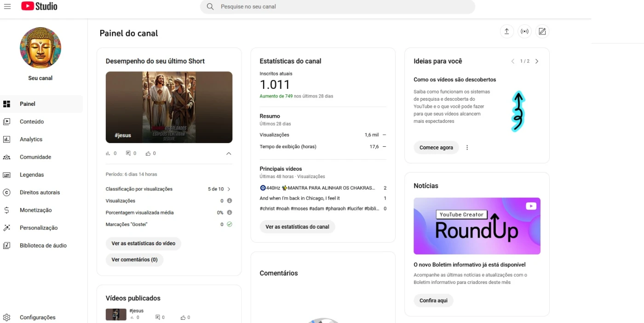Click Ver as estatísticas do vídeo
Screen dimensions: 644x323
(144, 243)
